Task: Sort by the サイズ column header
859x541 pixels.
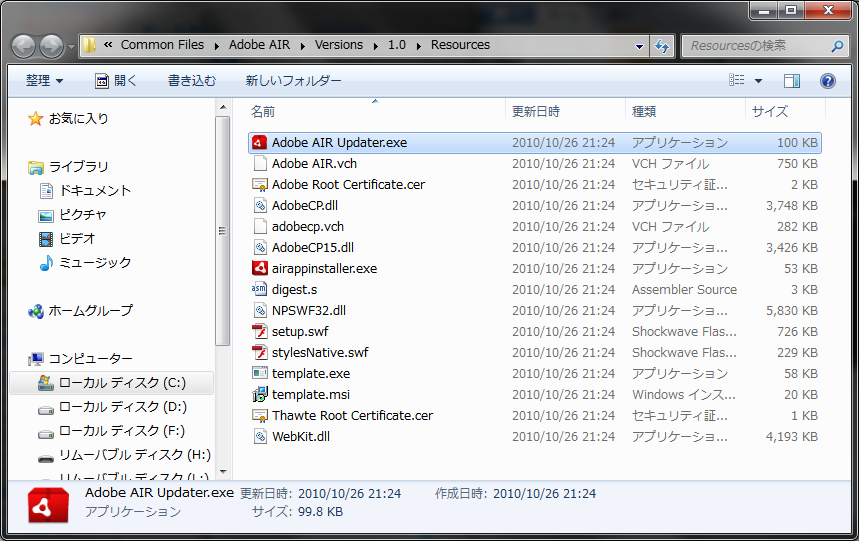Action: (x=785, y=112)
